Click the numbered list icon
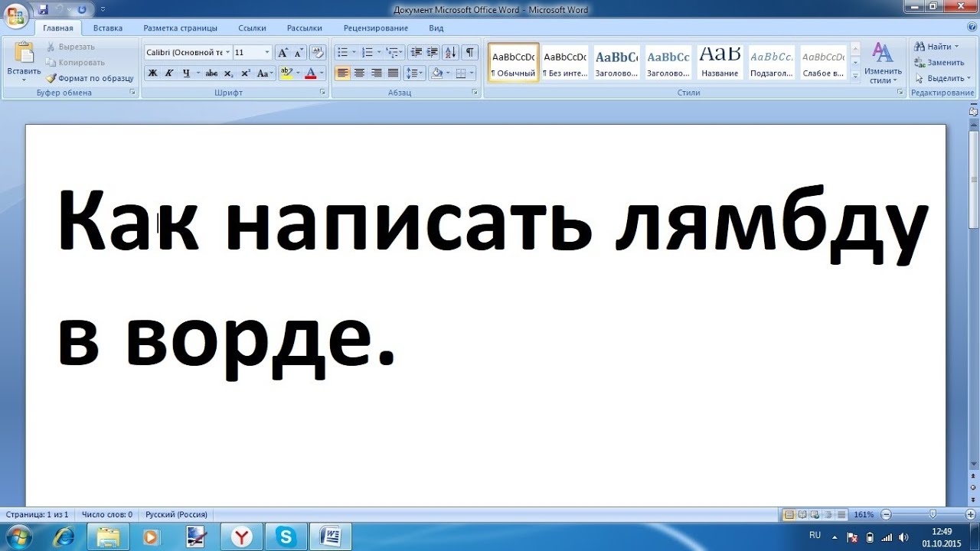Screen dimensions: 980x551 367,52
